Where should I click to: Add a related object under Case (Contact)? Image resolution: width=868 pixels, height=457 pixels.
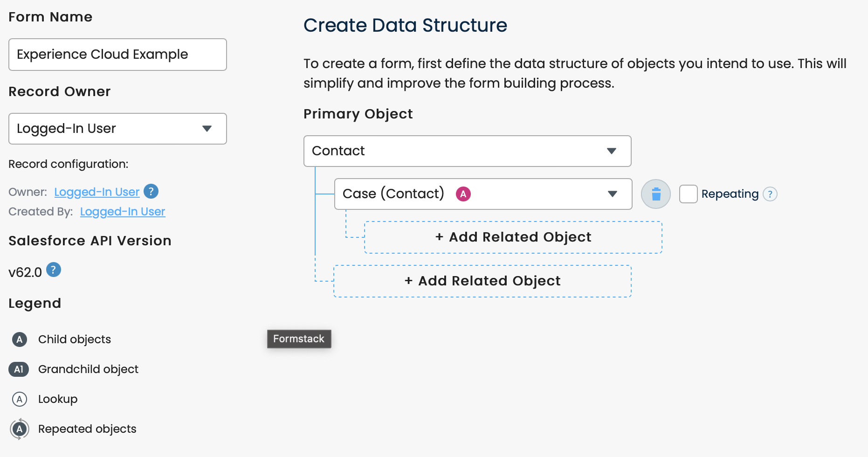coord(513,237)
